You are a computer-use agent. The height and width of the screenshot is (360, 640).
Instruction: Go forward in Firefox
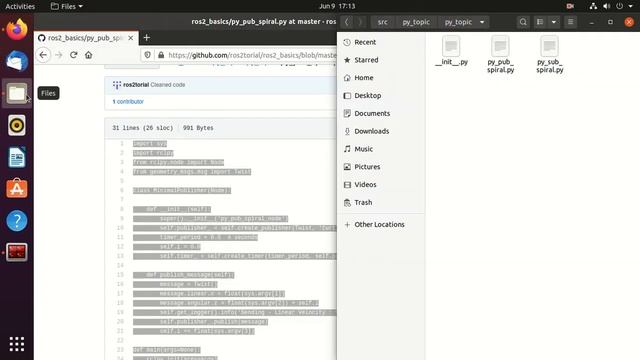coord(58,55)
